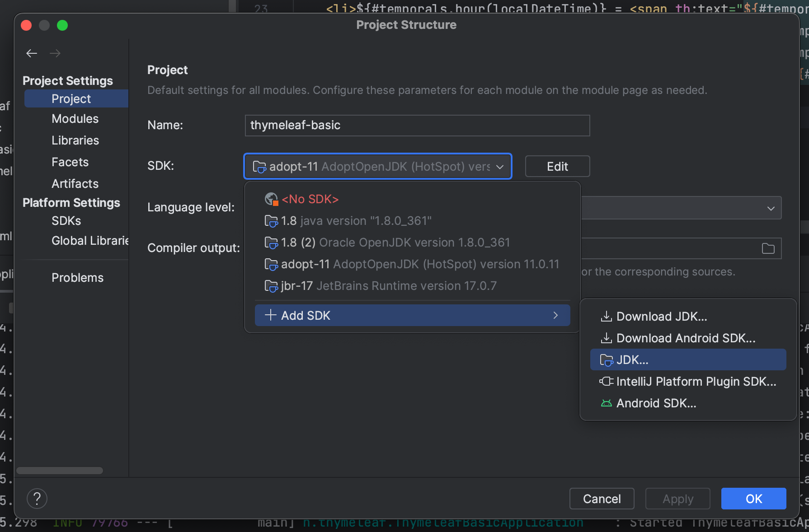Click the plus icon next to Add SDK
Screen dimensions: 809x532
270,315
